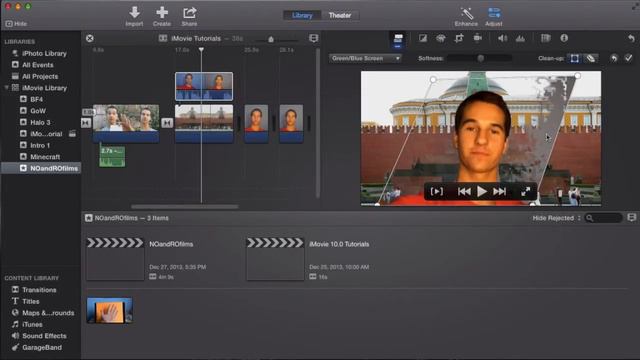The width and height of the screenshot is (640, 360).
Task: Open the iMovie 10.0 Tutorials project thumbnail
Action: tap(275, 259)
